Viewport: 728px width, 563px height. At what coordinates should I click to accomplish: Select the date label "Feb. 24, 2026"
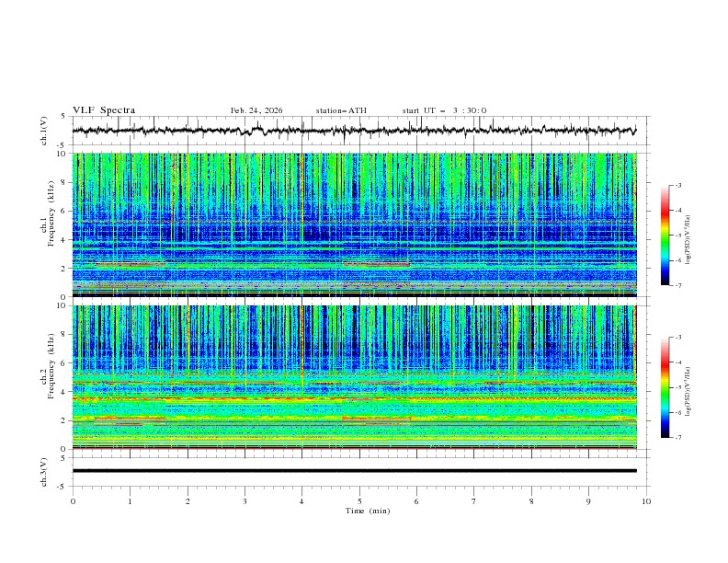point(256,110)
